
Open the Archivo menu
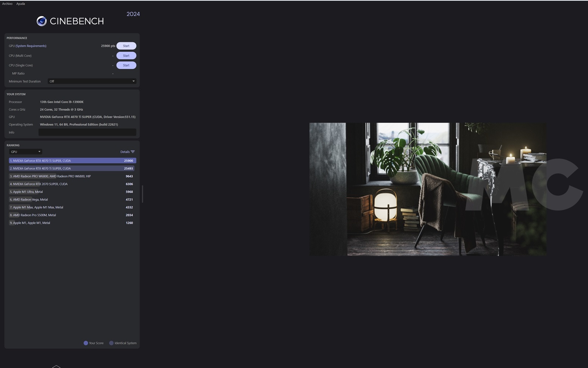click(x=7, y=4)
